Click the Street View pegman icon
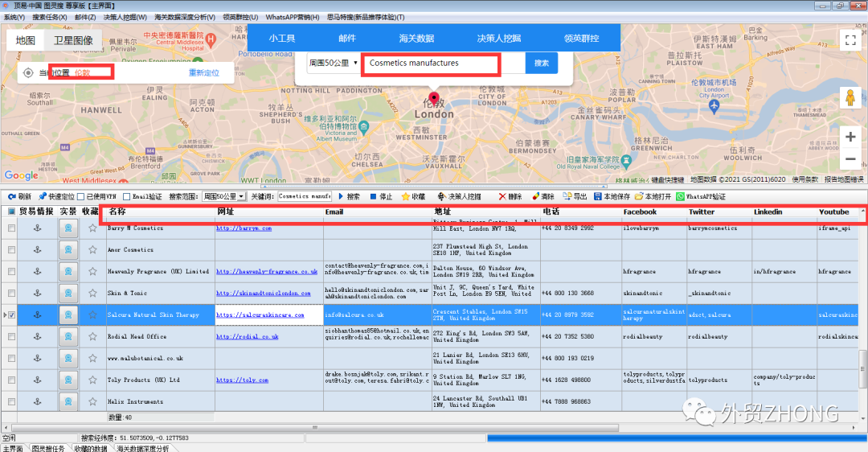The image size is (868, 452). 850,98
